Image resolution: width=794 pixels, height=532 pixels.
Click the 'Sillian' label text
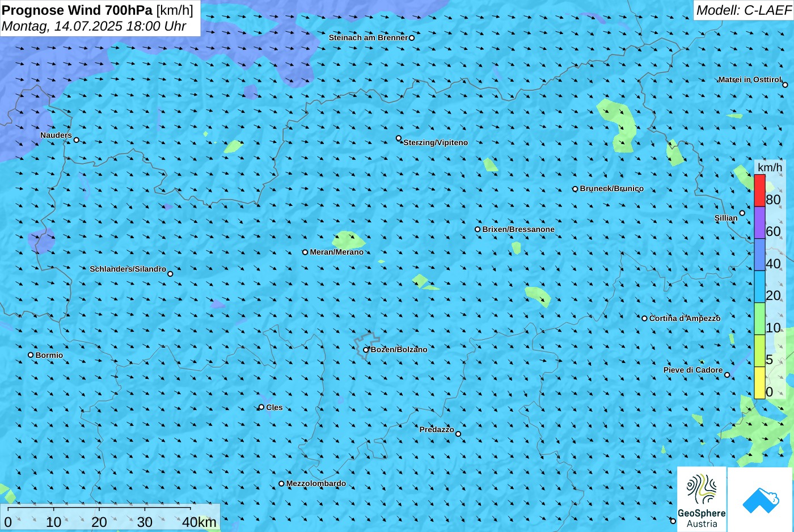pos(726,218)
